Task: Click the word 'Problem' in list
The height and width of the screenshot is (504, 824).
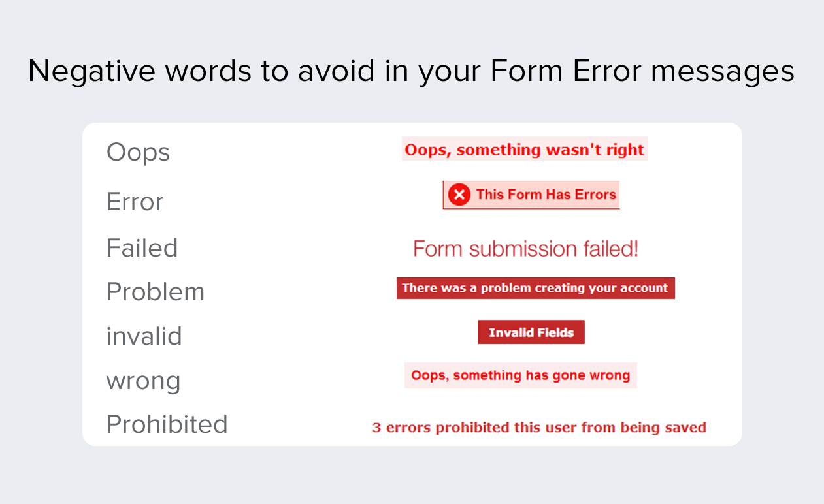Action: (x=156, y=292)
